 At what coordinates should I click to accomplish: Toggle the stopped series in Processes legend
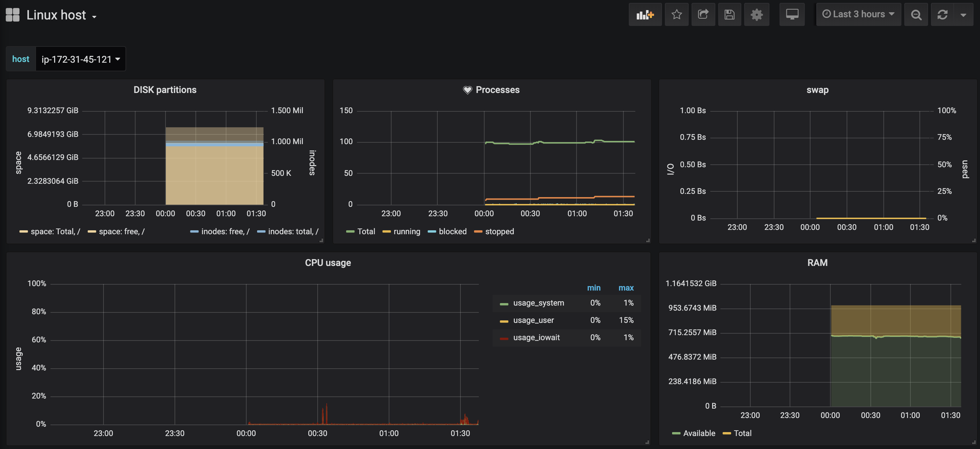point(499,232)
